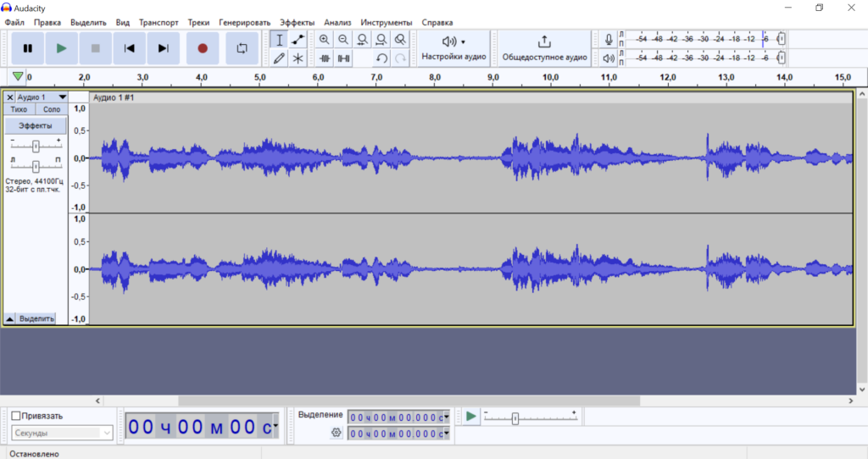Click the Redo arrow icon
Screen dimensions: 868x459
coord(400,58)
